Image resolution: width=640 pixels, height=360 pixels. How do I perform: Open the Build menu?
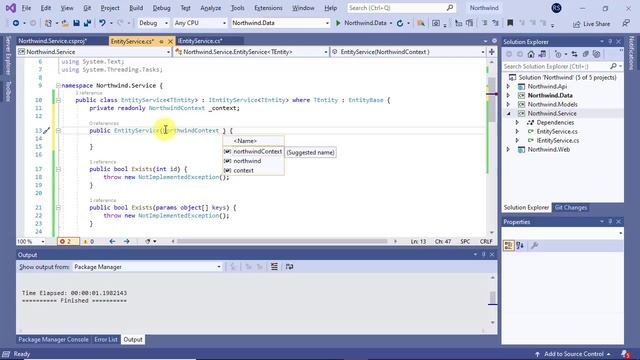[x=136, y=8]
